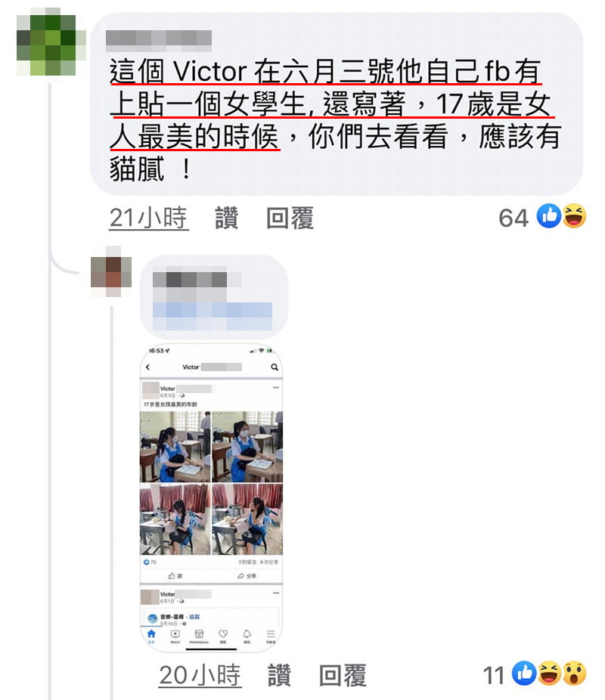Open the three-dot menu on the 6月1日 post

coord(276,593)
